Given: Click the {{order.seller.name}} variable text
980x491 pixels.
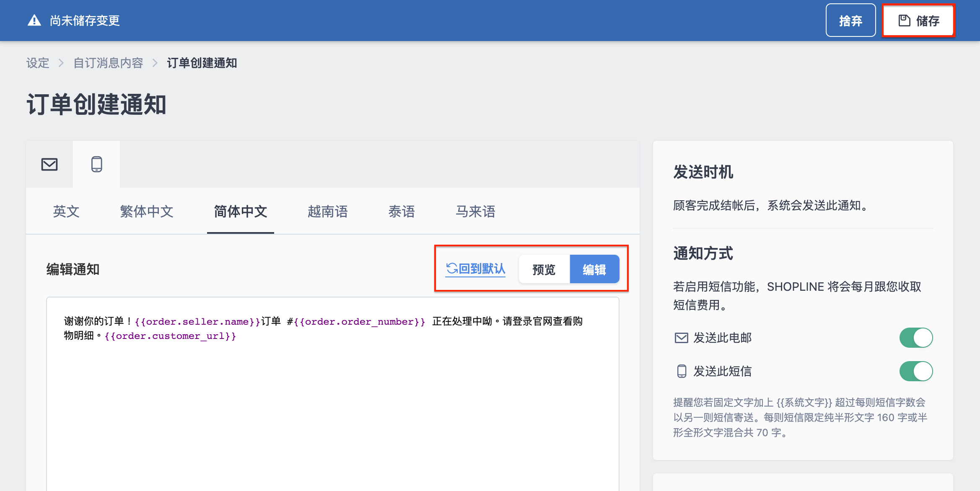Looking at the screenshot, I should click(197, 322).
